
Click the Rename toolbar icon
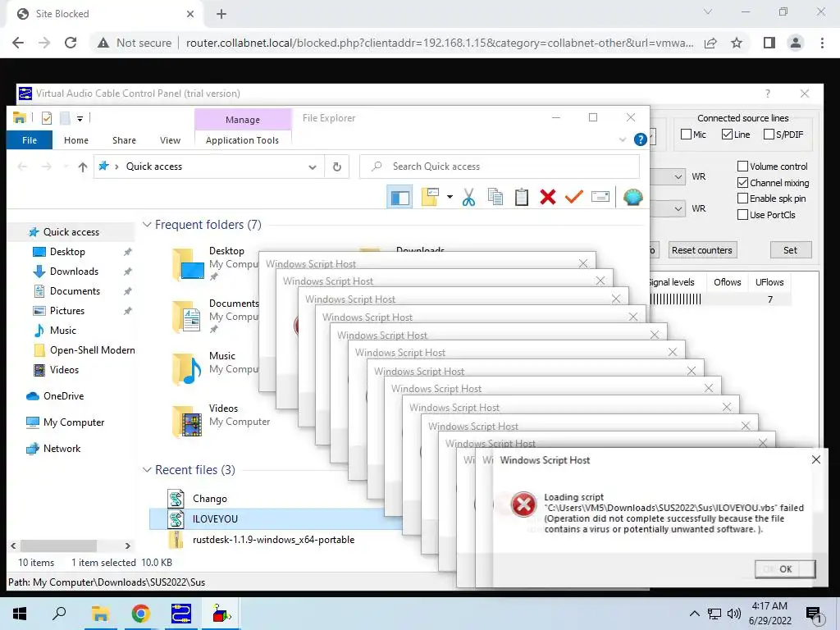(600, 197)
